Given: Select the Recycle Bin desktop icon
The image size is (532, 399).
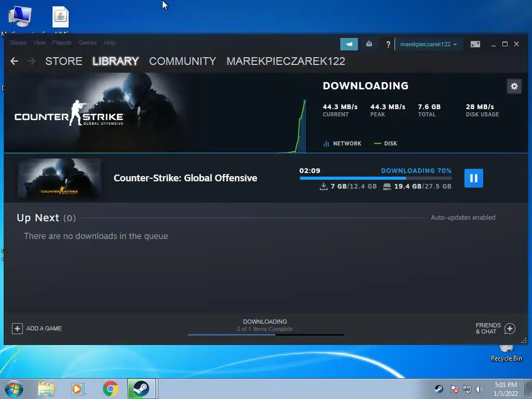Looking at the screenshot, I should tap(506, 353).
